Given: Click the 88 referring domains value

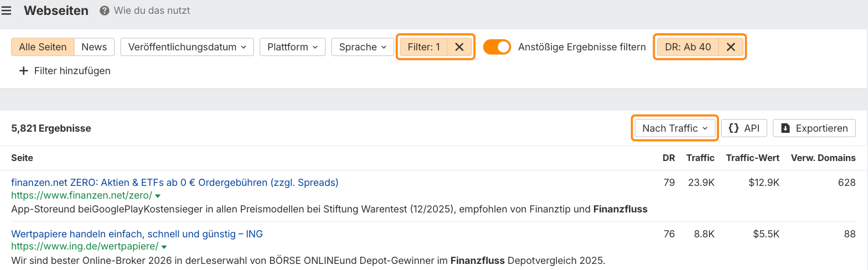Looking at the screenshot, I should pos(850,234).
